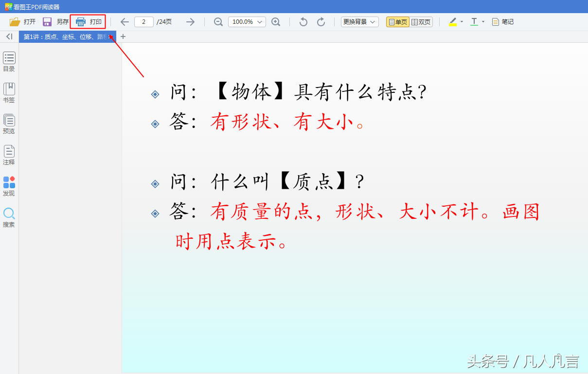Screen dimensions: 588x374
Task: Collapse the left sidebar panel
Action: pos(8,36)
